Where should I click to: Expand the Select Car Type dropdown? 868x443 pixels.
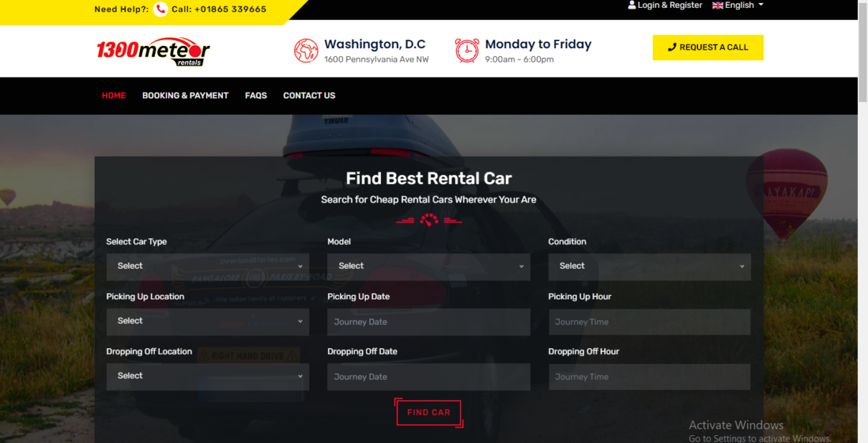coord(208,266)
